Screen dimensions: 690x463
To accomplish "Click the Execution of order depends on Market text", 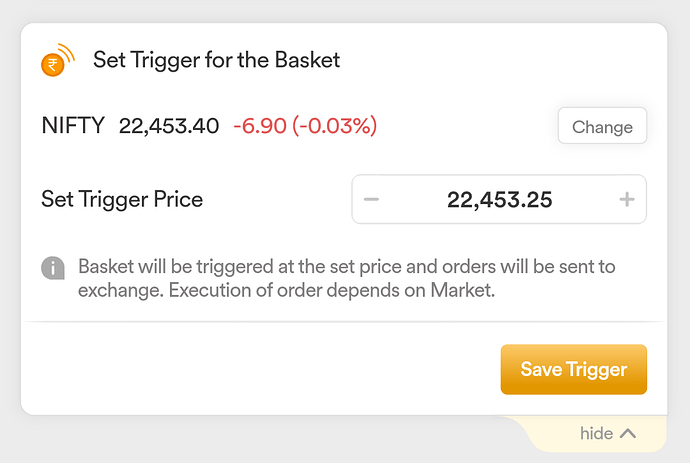I will coord(332,290).
